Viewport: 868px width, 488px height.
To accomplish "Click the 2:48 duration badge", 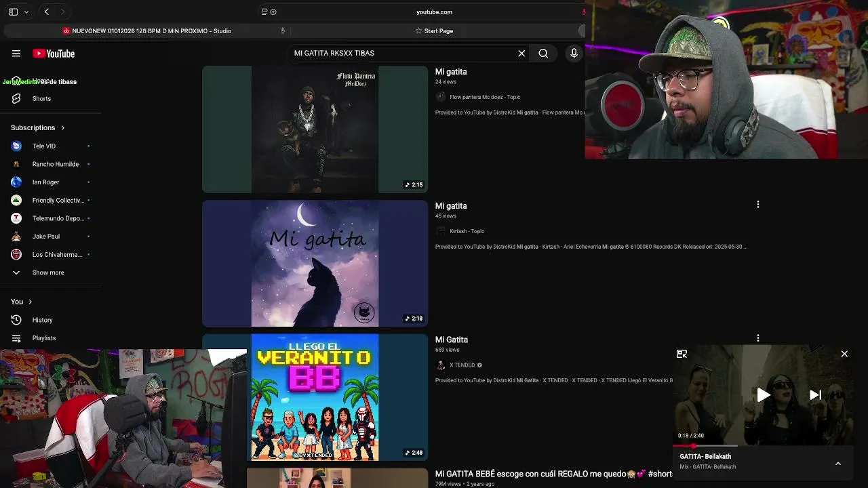I will click(x=414, y=453).
